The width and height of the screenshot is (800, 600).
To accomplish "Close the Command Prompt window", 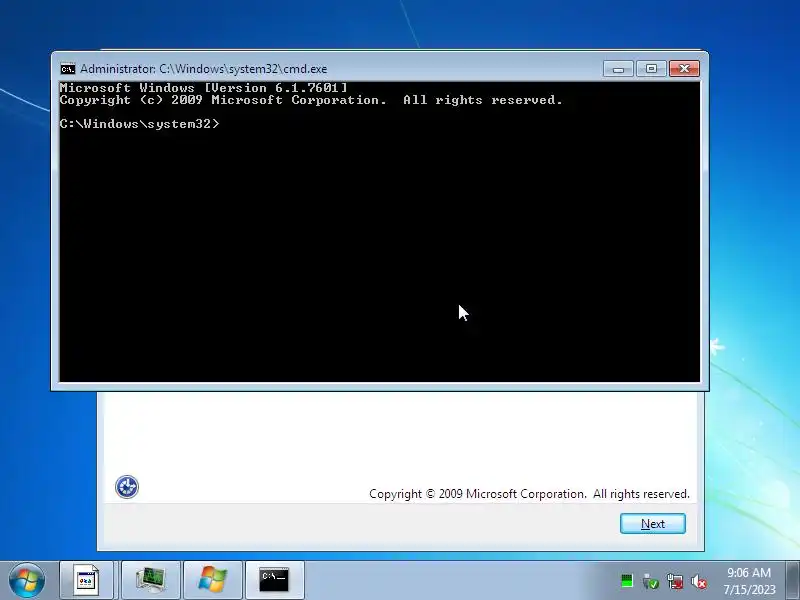I will tap(684, 69).
